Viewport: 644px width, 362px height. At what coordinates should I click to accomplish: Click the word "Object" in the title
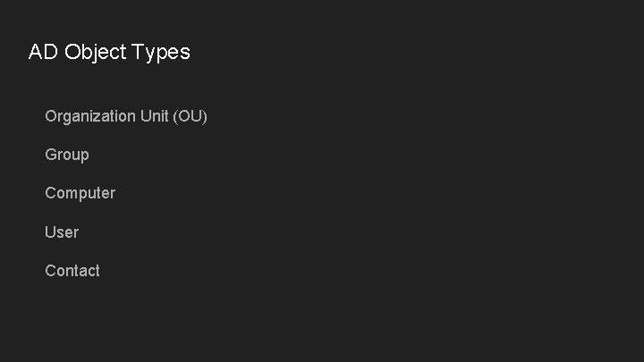click(94, 52)
